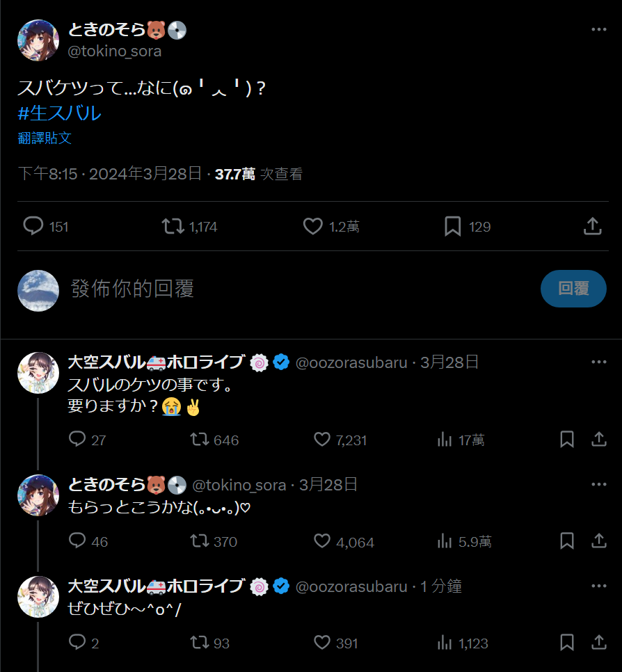The height and width of the screenshot is (672, 622).
Task: Like the main tweet with 1.2萬 likes
Action: click(313, 226)
